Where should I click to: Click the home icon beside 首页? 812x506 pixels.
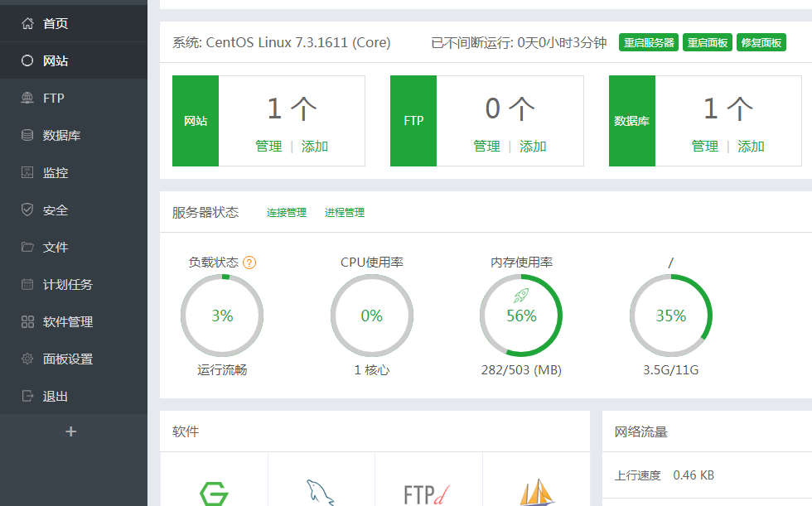[x=27, y=23]
